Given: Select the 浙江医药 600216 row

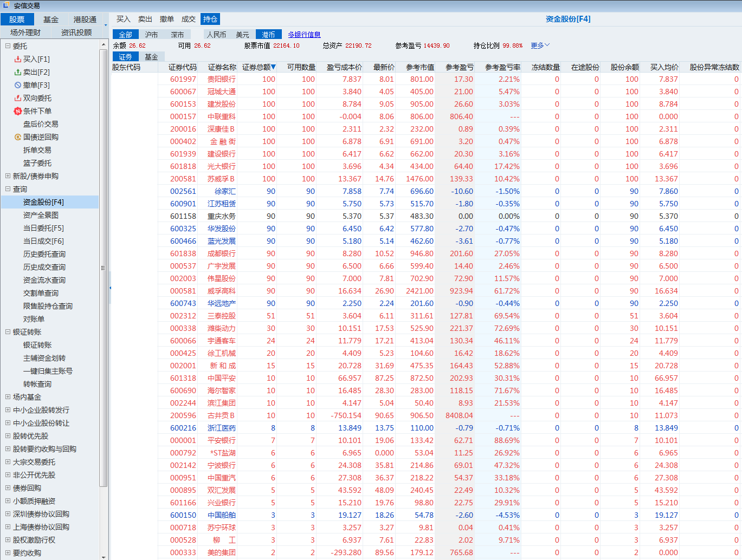Looking at the screenshot, I should pyautogui.click(x=425, y=428).
